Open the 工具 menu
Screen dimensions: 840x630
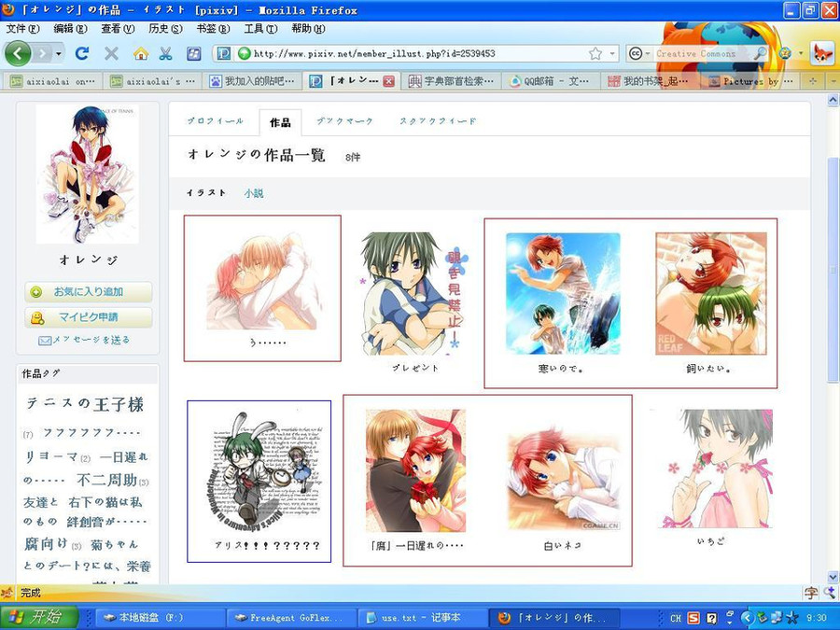[261, 29]
